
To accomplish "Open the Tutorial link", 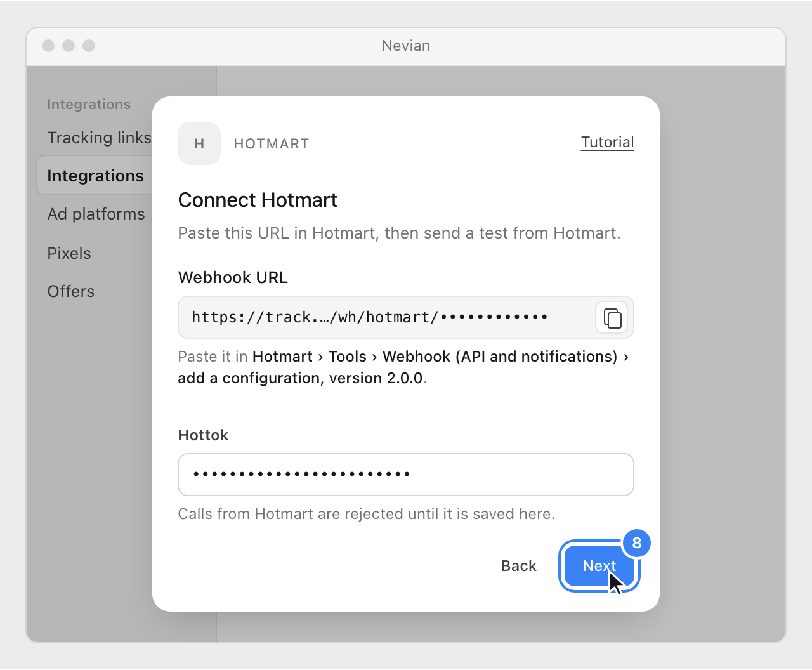I will click(607, 142).
